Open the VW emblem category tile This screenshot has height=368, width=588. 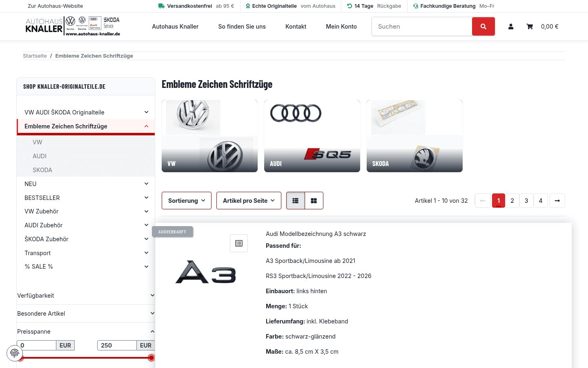tap(209, 136)
